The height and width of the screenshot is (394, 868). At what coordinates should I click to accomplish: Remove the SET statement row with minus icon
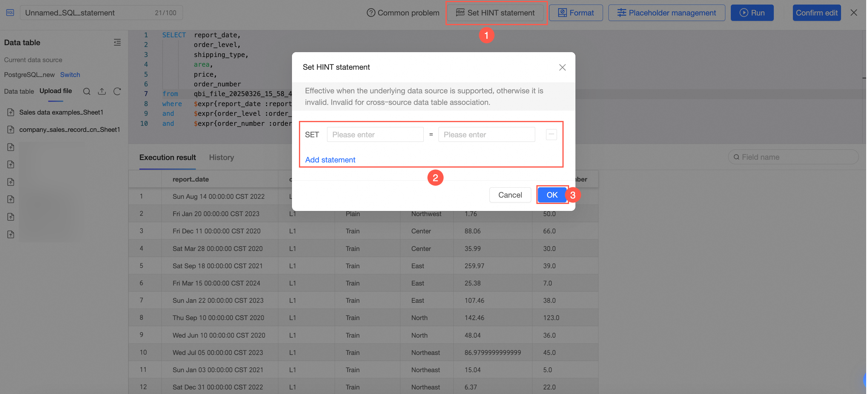click(x=551, y=135)
